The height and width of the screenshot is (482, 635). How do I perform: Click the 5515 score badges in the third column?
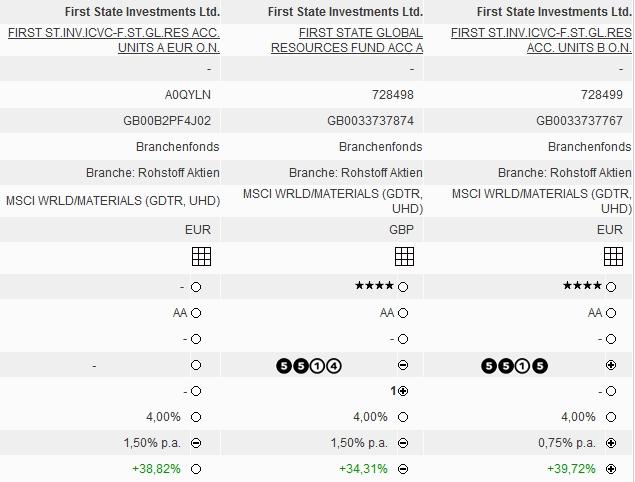(517, 366)
